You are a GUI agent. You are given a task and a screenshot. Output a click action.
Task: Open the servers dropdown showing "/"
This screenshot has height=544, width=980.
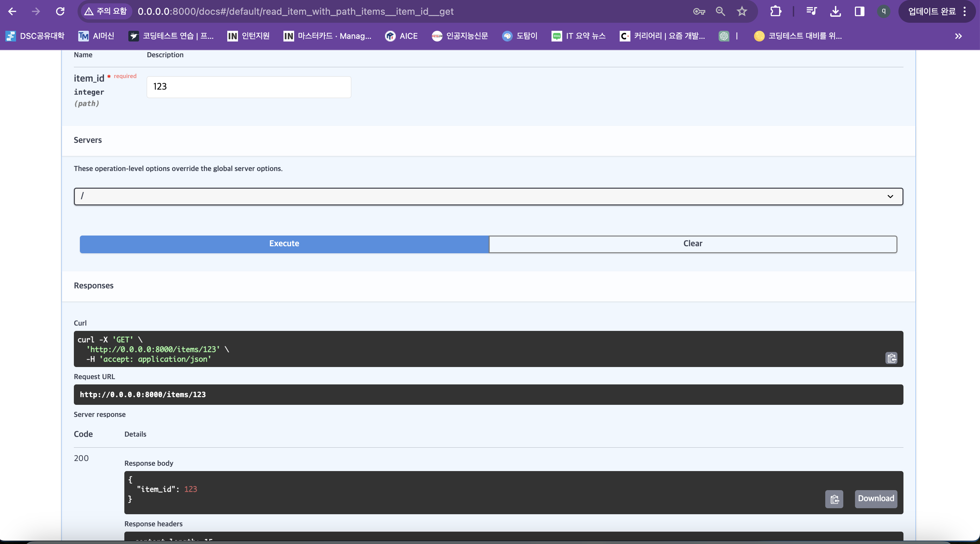488,196
